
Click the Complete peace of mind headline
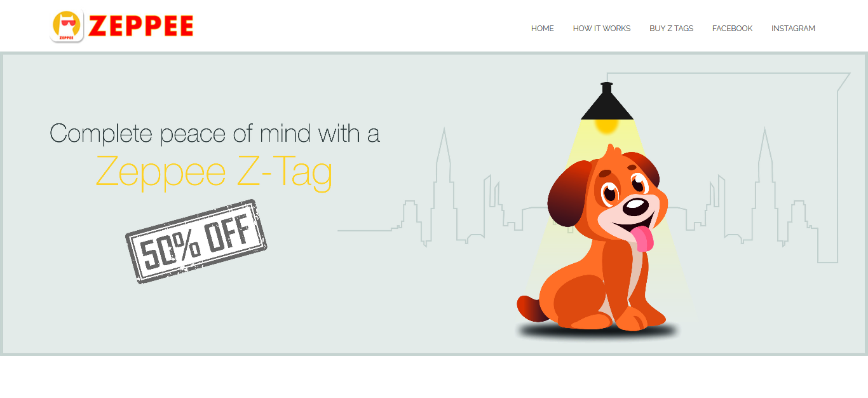pyautogui.click(x=215, y=134)
